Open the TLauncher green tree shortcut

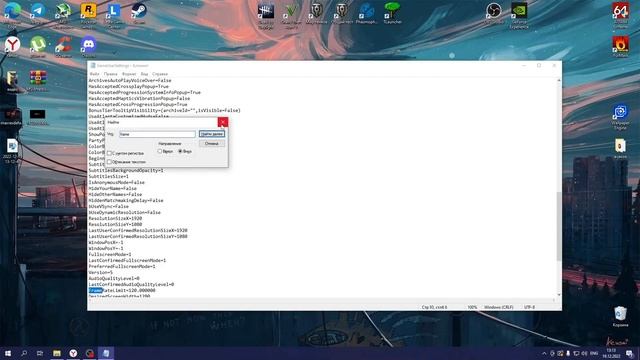(x=392, y=11)
